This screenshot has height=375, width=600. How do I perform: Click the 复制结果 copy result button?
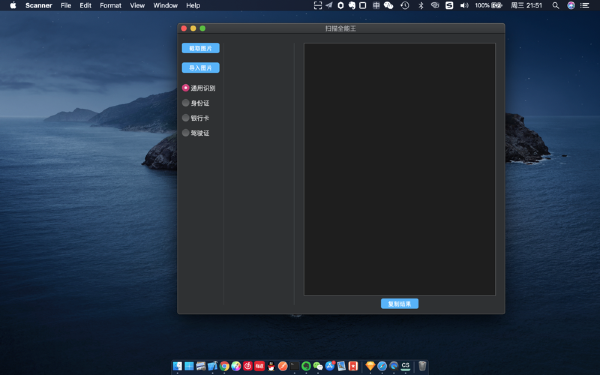pyautogui.click(x=399, y=304)
